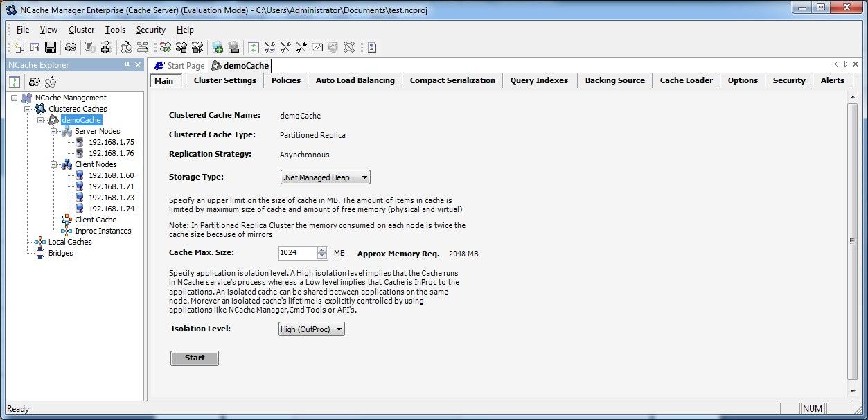Screen dimensions: 868x420
Task: Open the Options tab
Action: pos(743,80)
